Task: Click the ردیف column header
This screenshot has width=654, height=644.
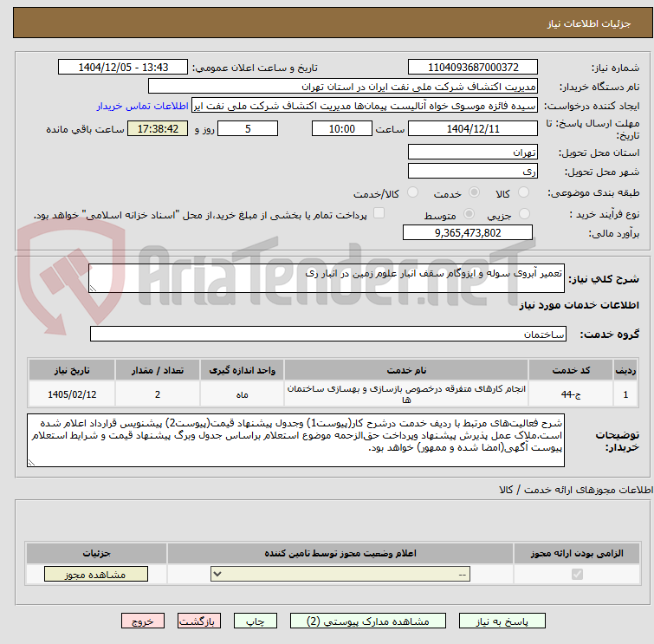Action: tap(625, 370)
